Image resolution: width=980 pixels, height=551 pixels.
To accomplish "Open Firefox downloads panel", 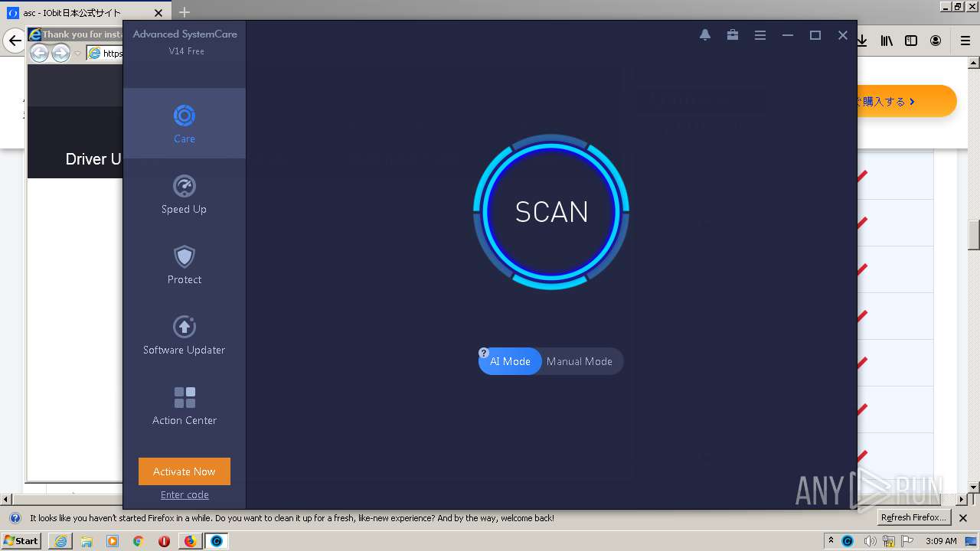I will coord(862,41).
